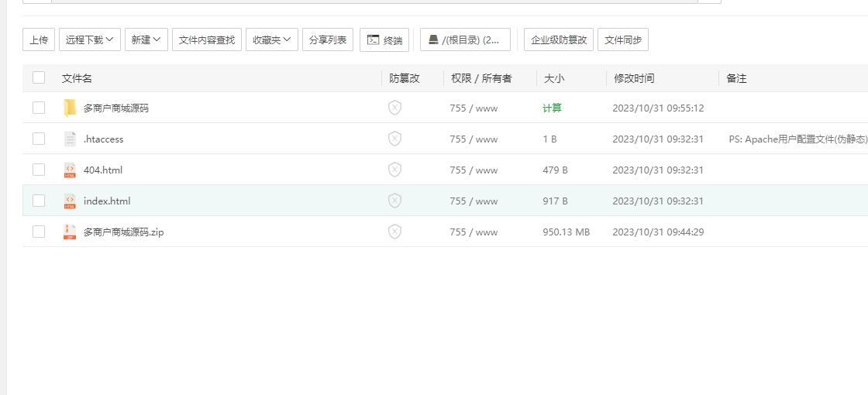Open the 404.html file name

point(103,170)
